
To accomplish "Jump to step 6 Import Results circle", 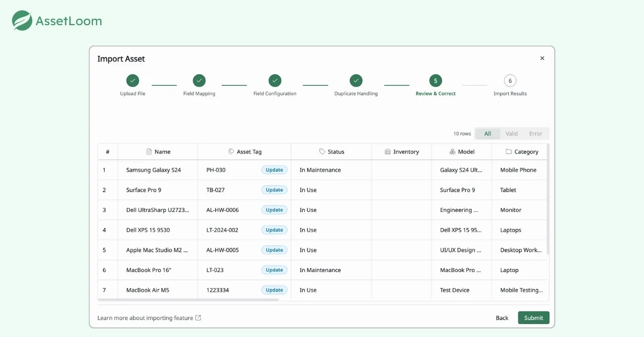I will coord(510,80).
